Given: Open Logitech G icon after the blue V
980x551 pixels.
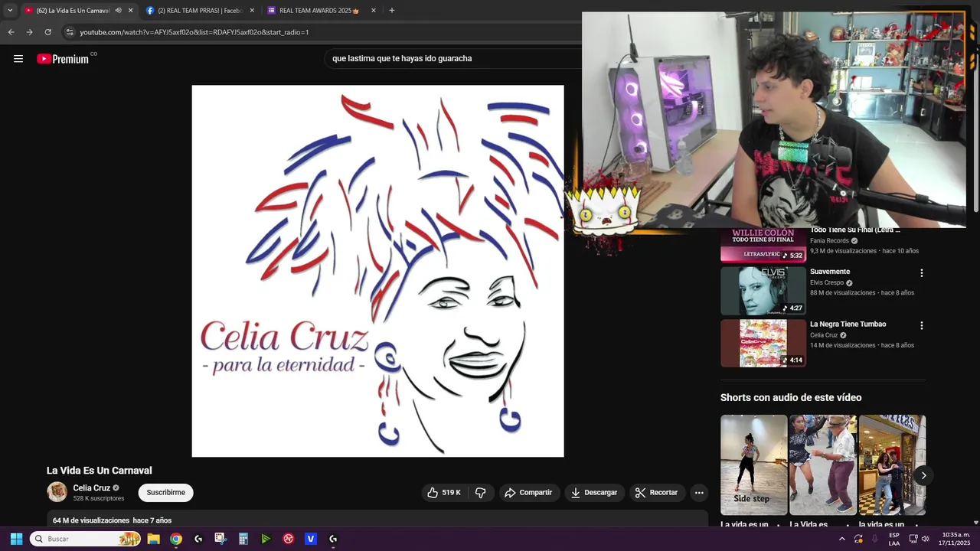Looking at the screenshot, I should [x=333, y=539].
